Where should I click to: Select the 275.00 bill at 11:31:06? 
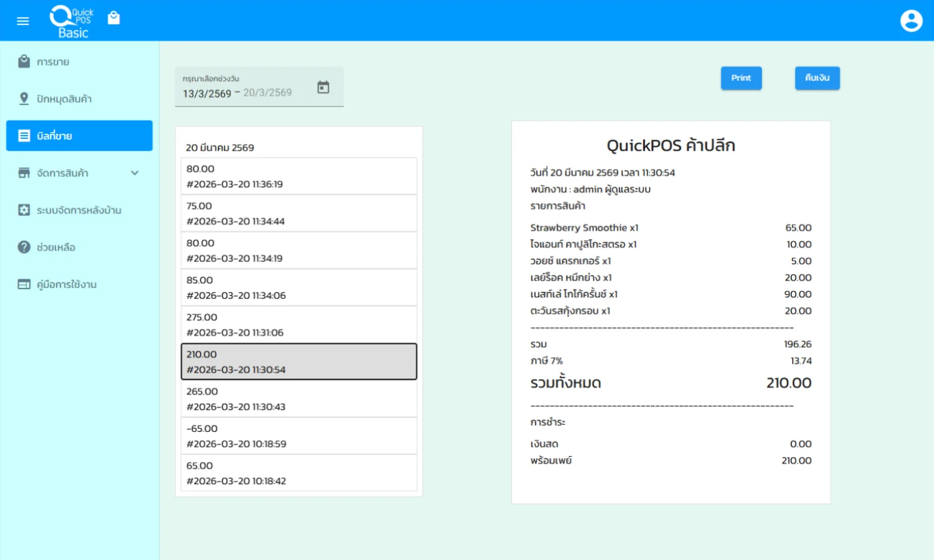pyautogui.click(x=299, y=325)
